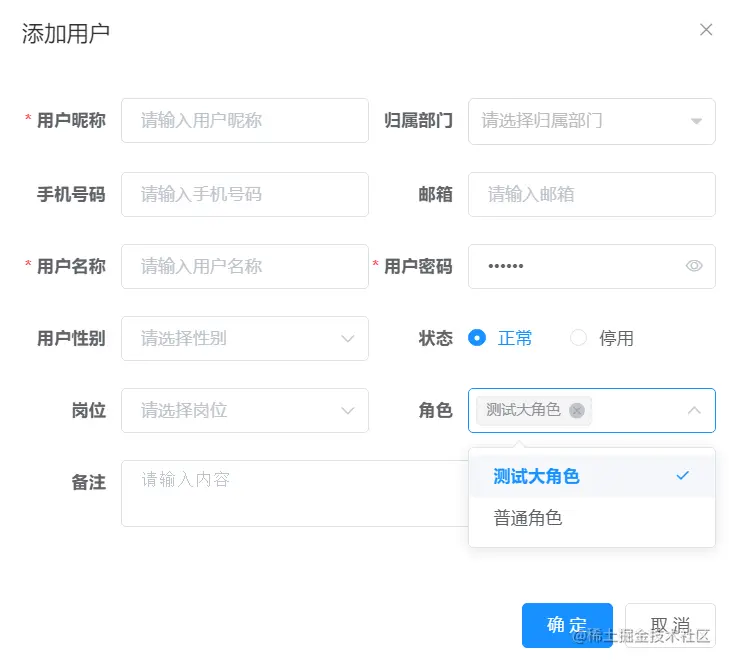Click into the 用户密码 field
This screenshot has width=729, height=663.
pyautogui.click(x=592, y=266)
